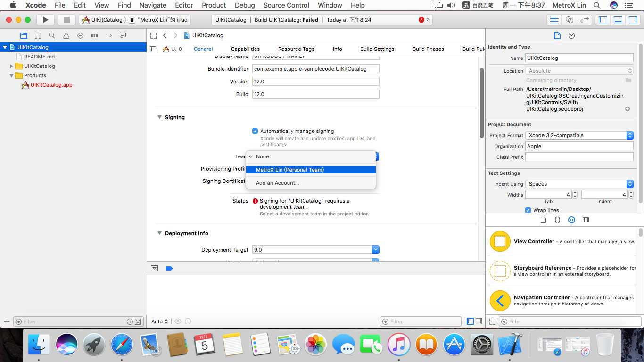This screenshot has height=362, width=644.
Task: Open the Object library
Action: (571, 220)
